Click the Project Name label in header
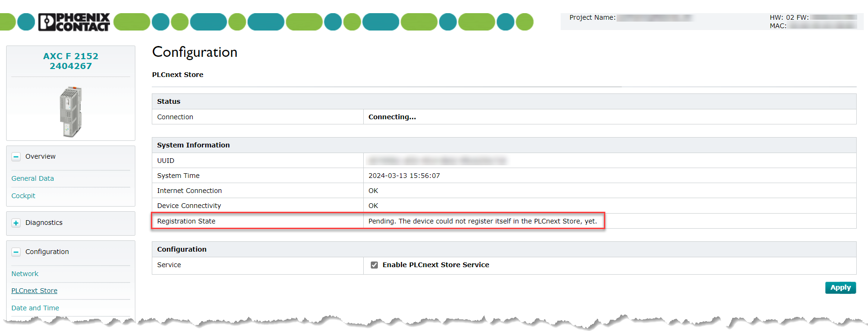The image size is (868, 331). (x=592, y=17)
